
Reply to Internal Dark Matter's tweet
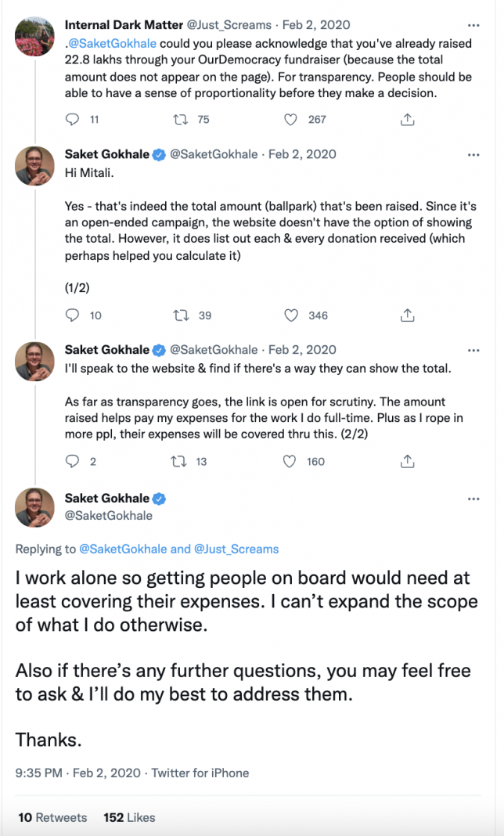tap(73, 120)
